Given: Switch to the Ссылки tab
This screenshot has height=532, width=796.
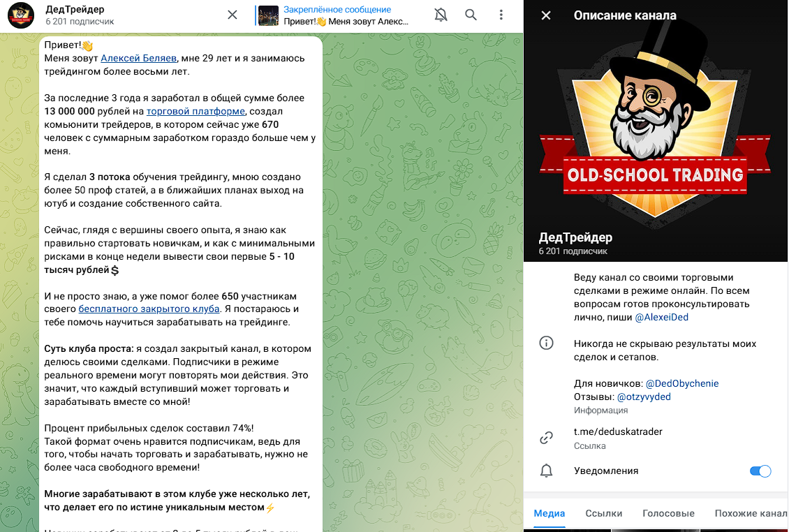Looking at the screenshot, I should pyautogui.click(x=603, y=513).
